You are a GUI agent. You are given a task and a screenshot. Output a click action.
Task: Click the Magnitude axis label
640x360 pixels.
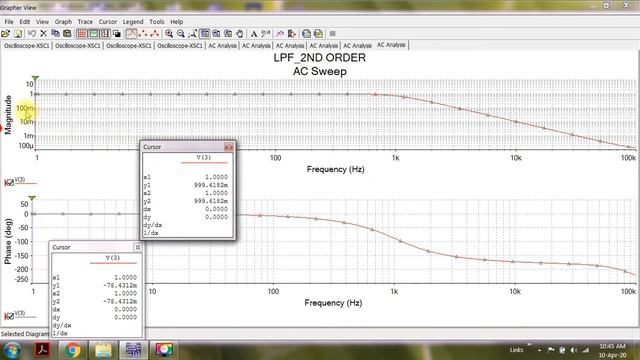point(8,115)
